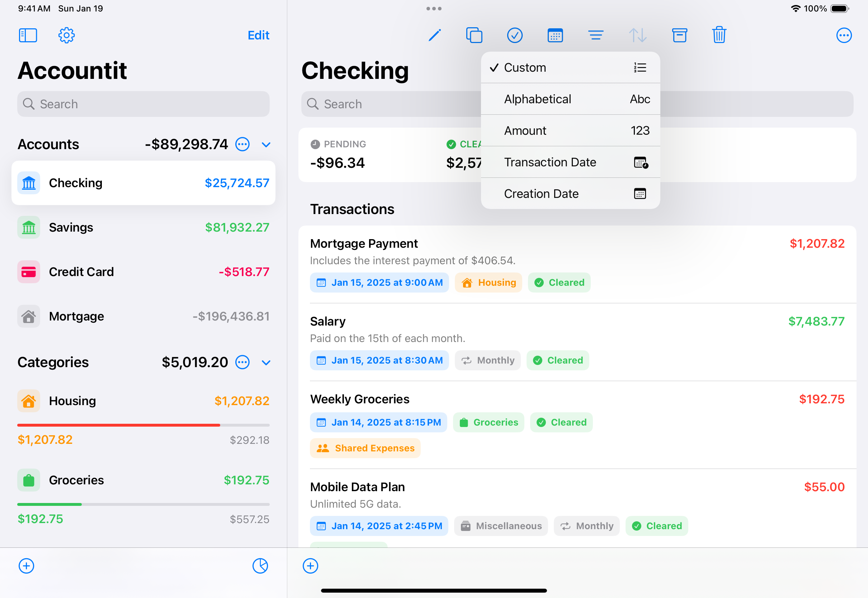The height and width of the screenshot is (598, 868).
Task: Tap the three dots multitasking indicator
Action: pyautogui.click(x=434, y=8)
